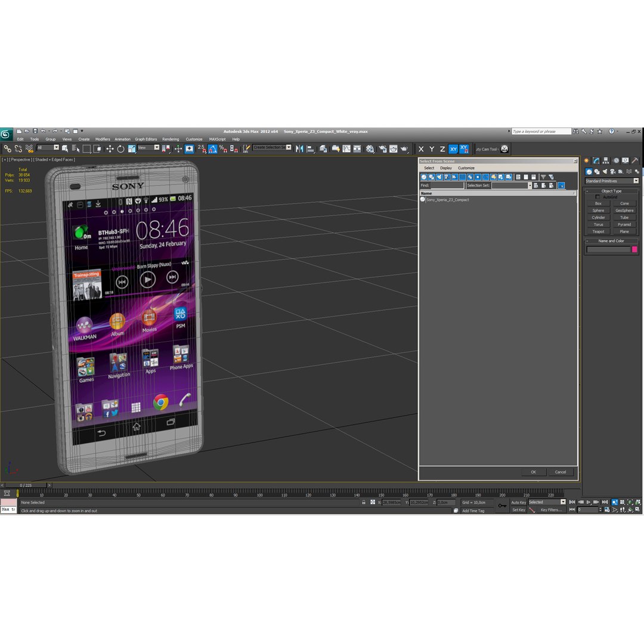This screenshot has width=644, height=644.
Task: Open the Material Editor icon
Action: coord(370,149)
